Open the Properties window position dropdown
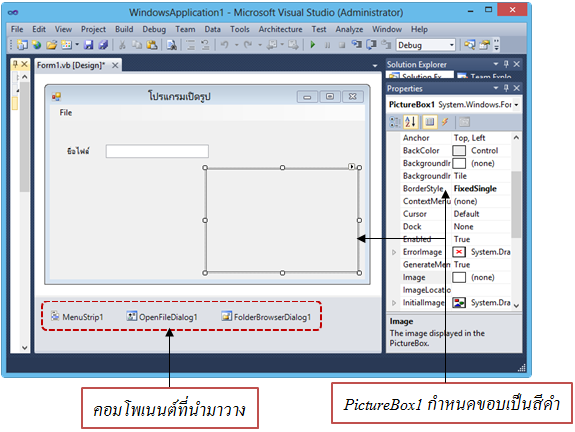Image resolution: width=575 pixels, height=432 pixels. coord(496,88)
